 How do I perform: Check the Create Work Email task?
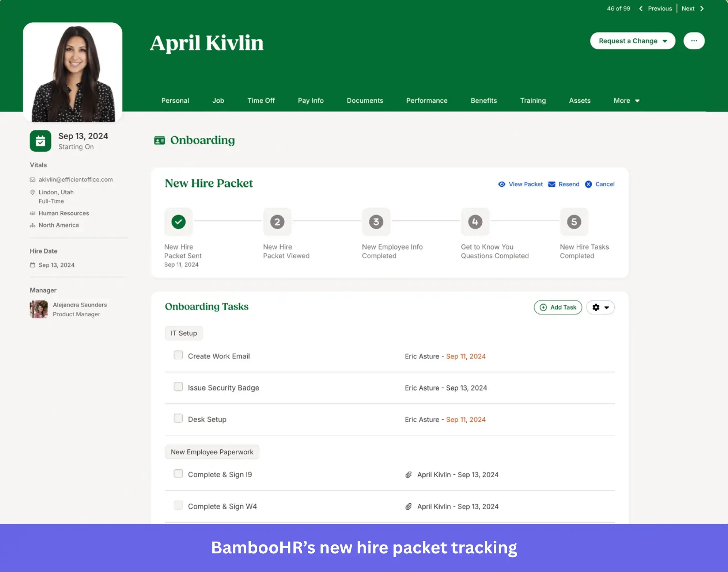[x=178, y=355]
